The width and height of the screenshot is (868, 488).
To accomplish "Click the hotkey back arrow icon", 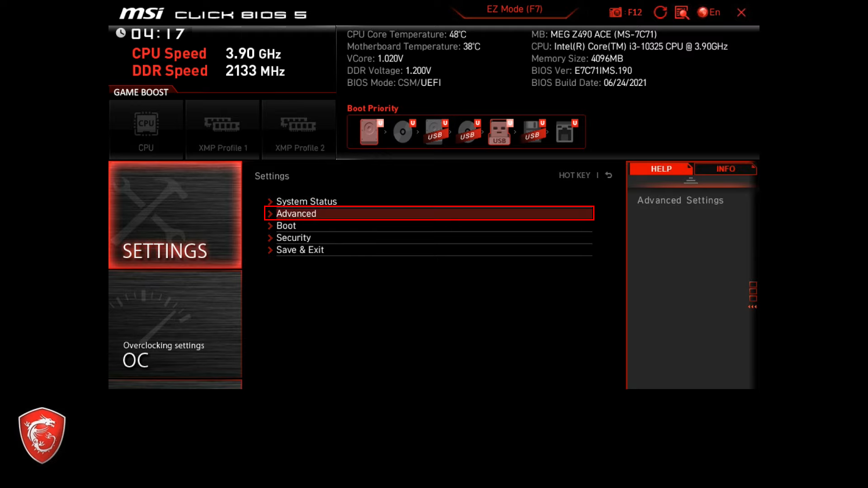I will click(609, 175).
